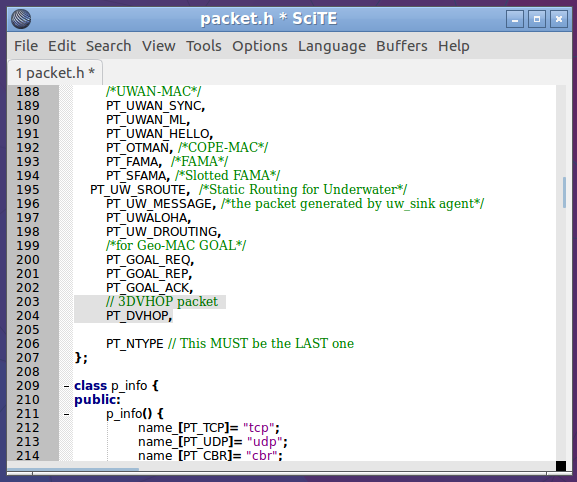Image resolution: width=577 pixels, height=482 pixels.
Task: Open the Language menu
Action: 332,46
